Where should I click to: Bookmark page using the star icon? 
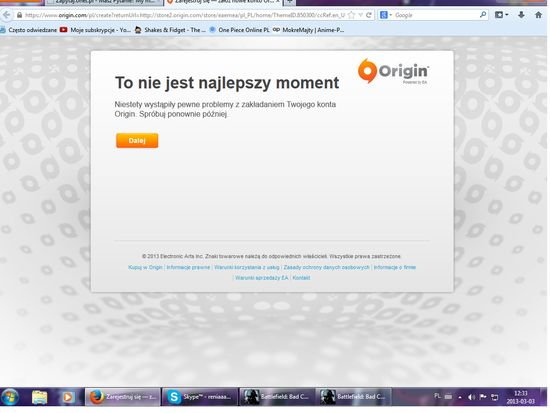point(352,15)
